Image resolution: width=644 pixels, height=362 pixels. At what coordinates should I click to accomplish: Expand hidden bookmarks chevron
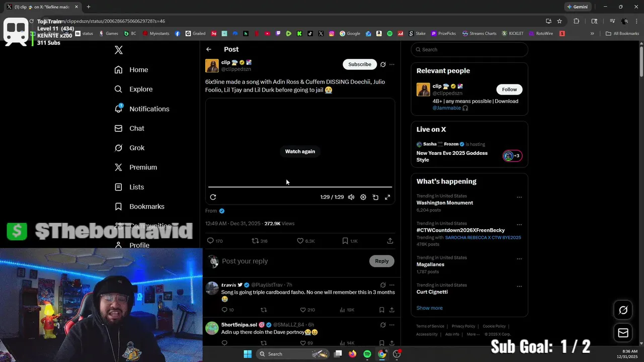point(592,34)
